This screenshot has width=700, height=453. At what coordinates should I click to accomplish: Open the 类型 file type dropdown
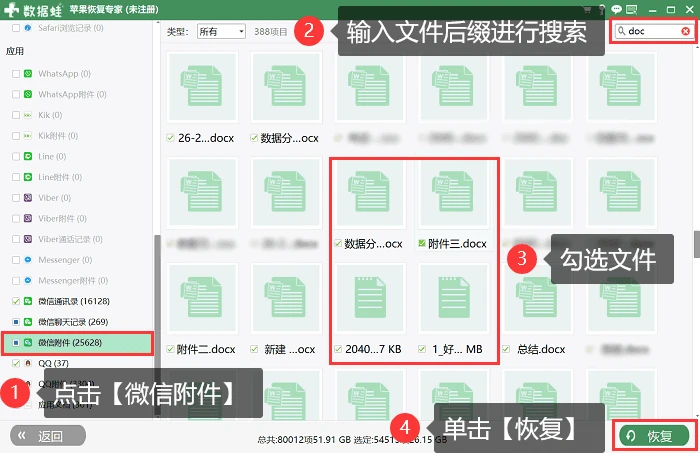(221, 31)
